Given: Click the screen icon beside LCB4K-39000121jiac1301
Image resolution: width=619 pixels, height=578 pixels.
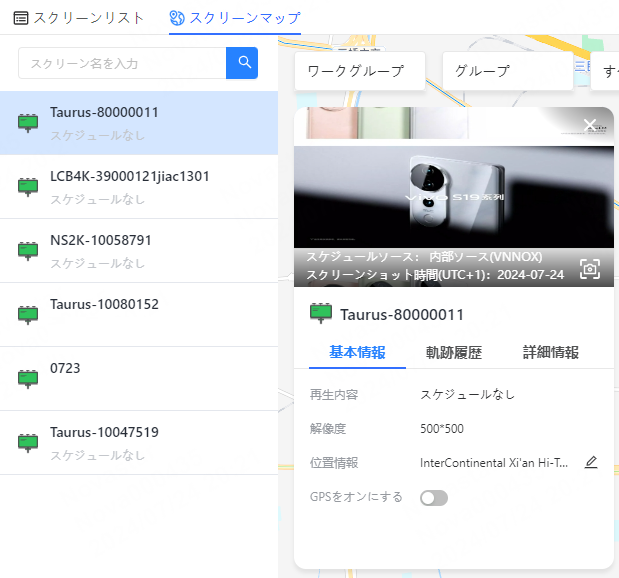Looking at the screenshot, I should coord(28,186).
